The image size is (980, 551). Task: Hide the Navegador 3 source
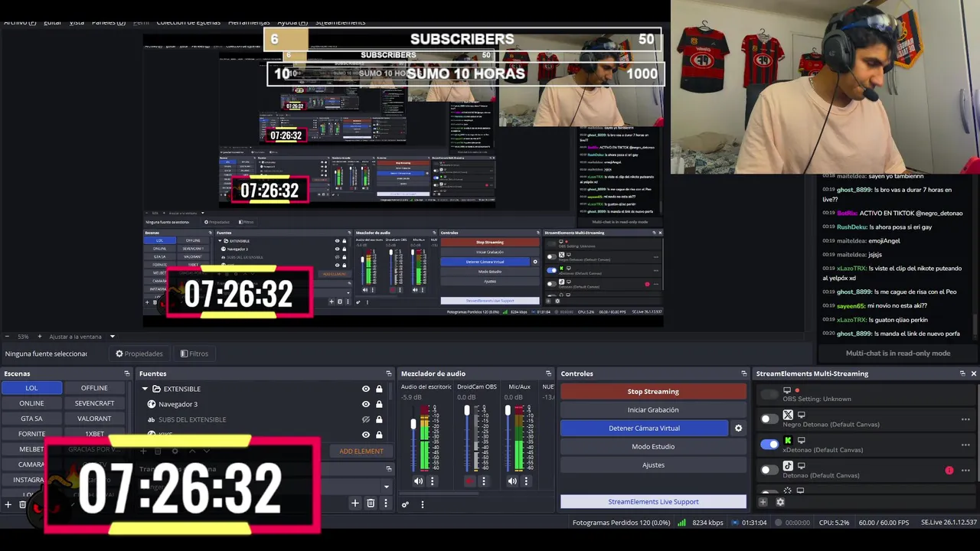tap(366, 404)
